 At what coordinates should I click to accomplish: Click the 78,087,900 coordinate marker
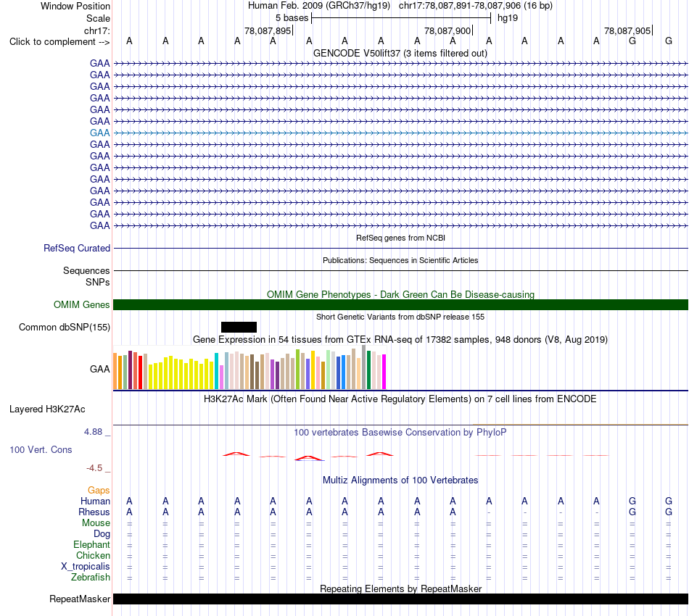tap(447, 30)
